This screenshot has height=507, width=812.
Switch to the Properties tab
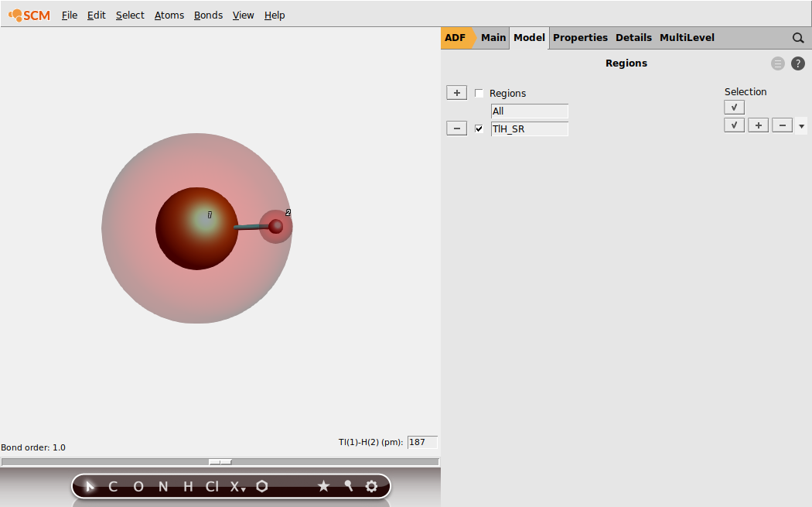coord(580,37)
